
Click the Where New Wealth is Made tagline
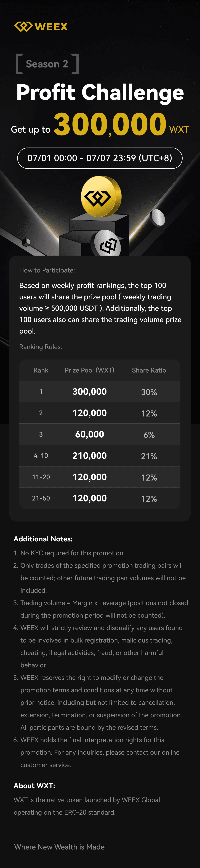coord(59,847)
